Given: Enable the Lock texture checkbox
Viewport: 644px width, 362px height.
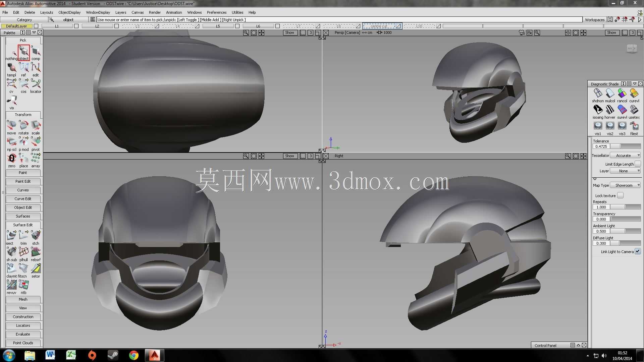Looking at the screenshot, I should click(620, 195).
